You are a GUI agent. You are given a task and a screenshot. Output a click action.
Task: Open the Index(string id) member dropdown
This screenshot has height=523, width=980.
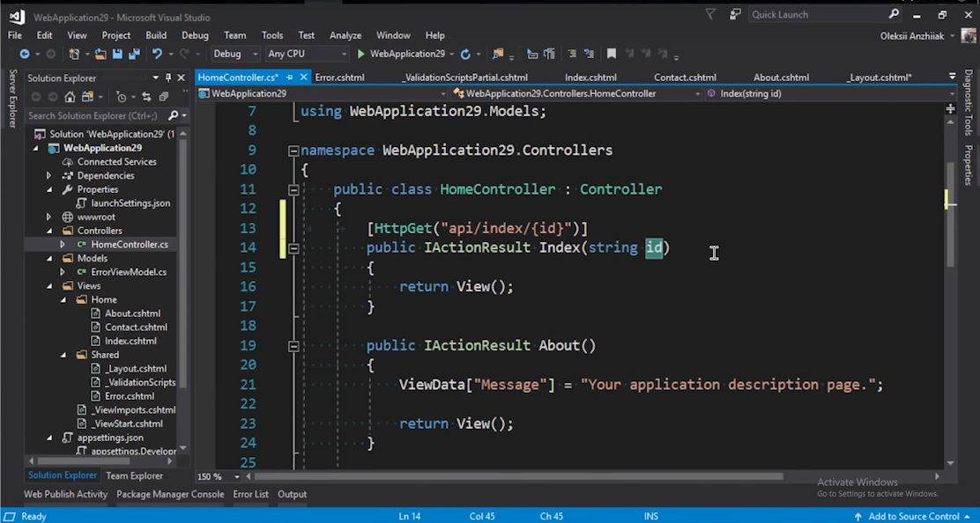(x=831, y=93)
